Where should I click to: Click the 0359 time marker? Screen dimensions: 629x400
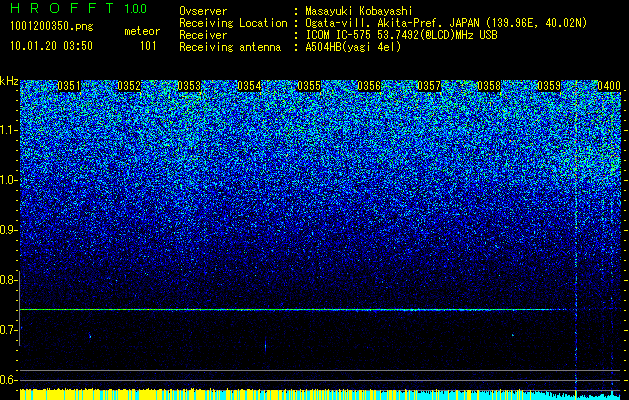[x=549, y=86]
